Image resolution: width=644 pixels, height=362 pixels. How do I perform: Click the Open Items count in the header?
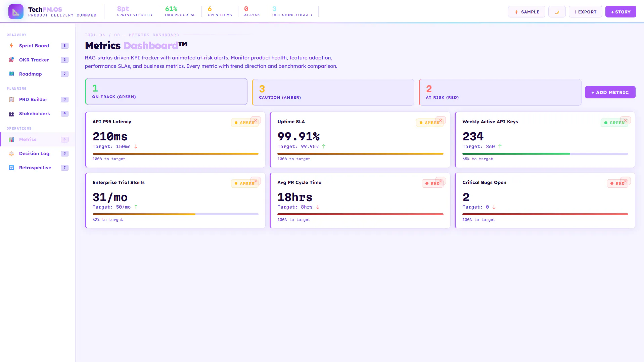(x=220, y=11)
